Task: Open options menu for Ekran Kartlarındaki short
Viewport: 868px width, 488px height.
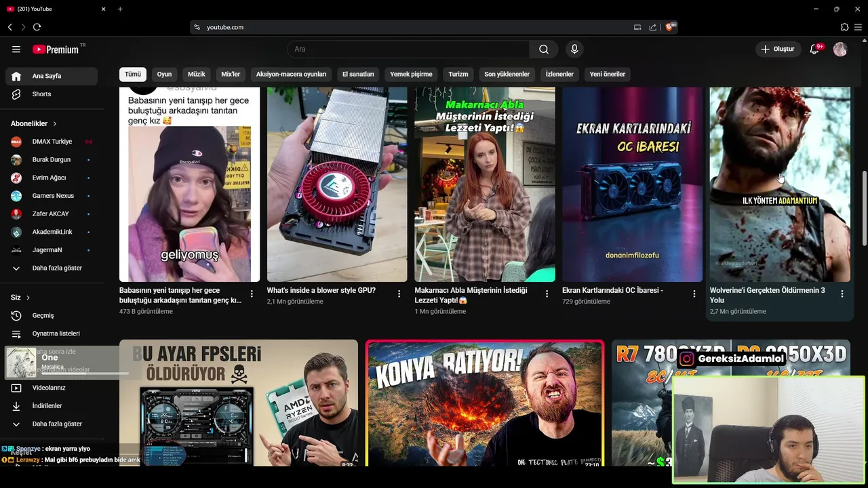Action: pyautogui.click(x=694, y=294)
